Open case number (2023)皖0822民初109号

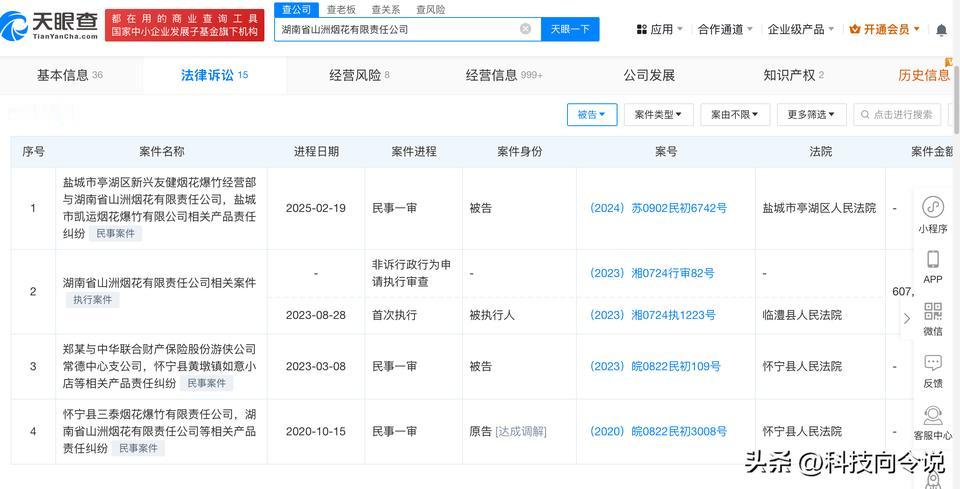(655, 366)
